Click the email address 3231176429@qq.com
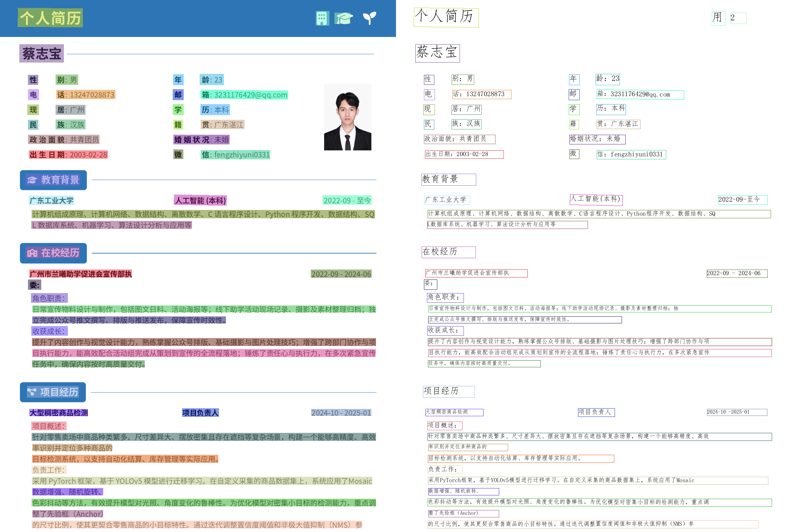792x532 pixels. [251, 95]
